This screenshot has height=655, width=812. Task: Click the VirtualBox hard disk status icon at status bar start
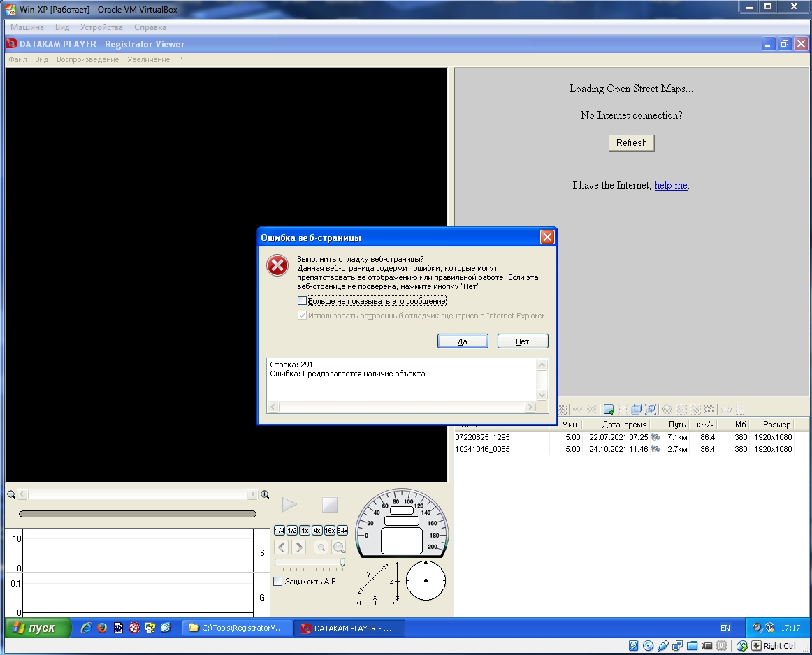633,646
